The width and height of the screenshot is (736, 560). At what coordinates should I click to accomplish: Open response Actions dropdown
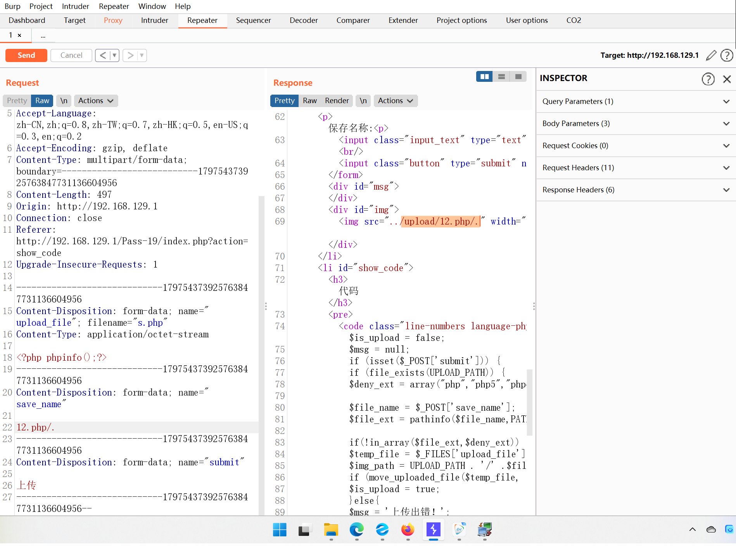(396, 101)
